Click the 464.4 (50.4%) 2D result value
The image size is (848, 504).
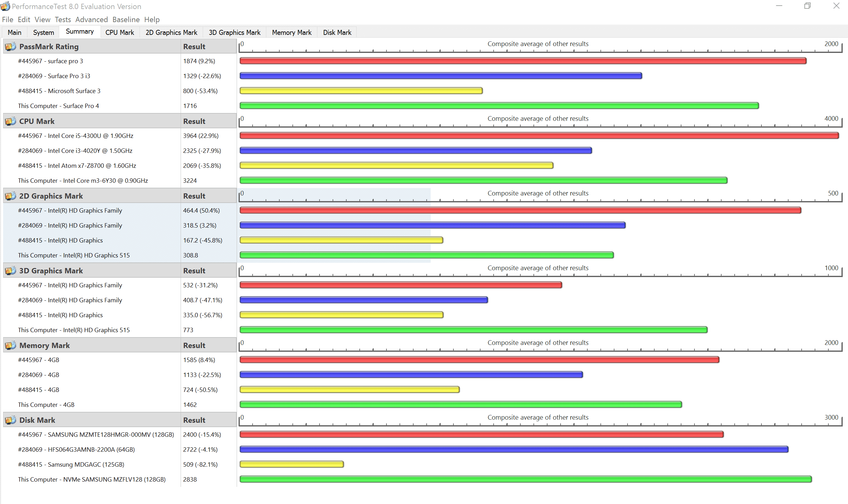[x=201, y=210]
